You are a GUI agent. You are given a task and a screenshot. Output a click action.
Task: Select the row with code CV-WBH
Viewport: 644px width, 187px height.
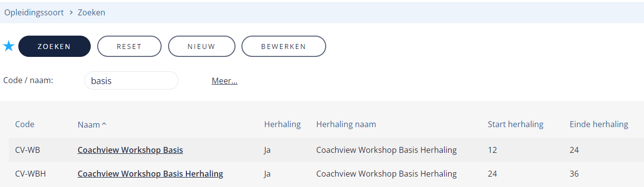click(326, 174)
